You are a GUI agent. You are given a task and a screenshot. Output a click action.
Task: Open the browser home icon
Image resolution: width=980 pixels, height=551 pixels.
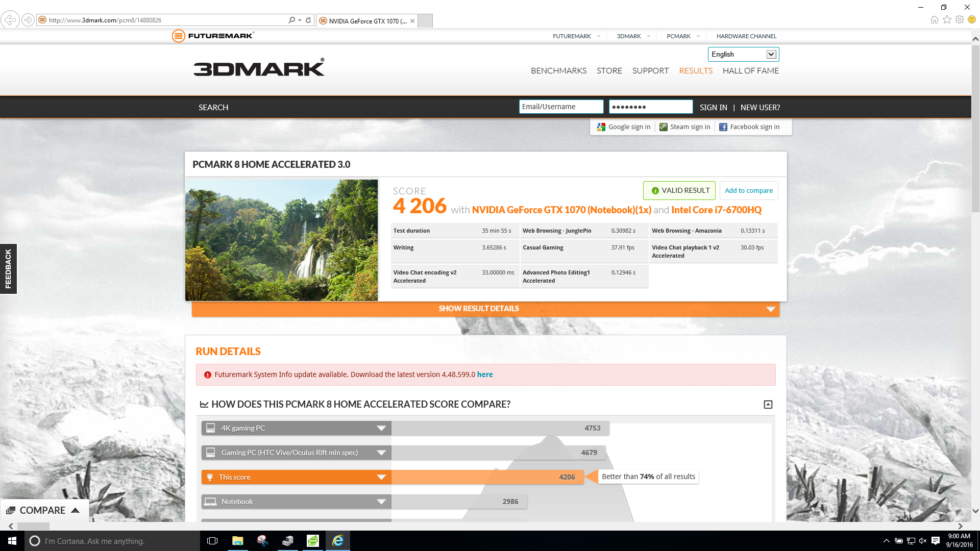pos(934,20)
